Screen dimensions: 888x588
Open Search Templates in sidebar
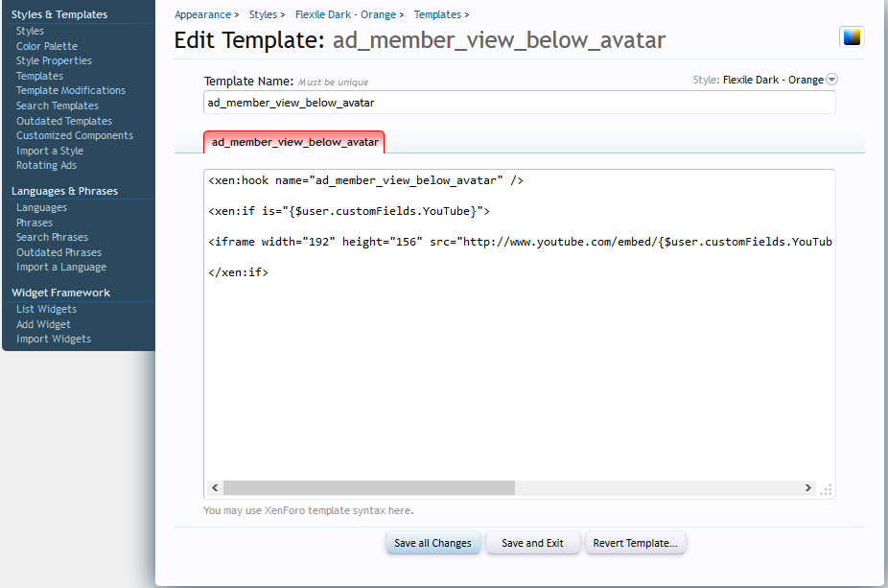(x=58, y=106)
